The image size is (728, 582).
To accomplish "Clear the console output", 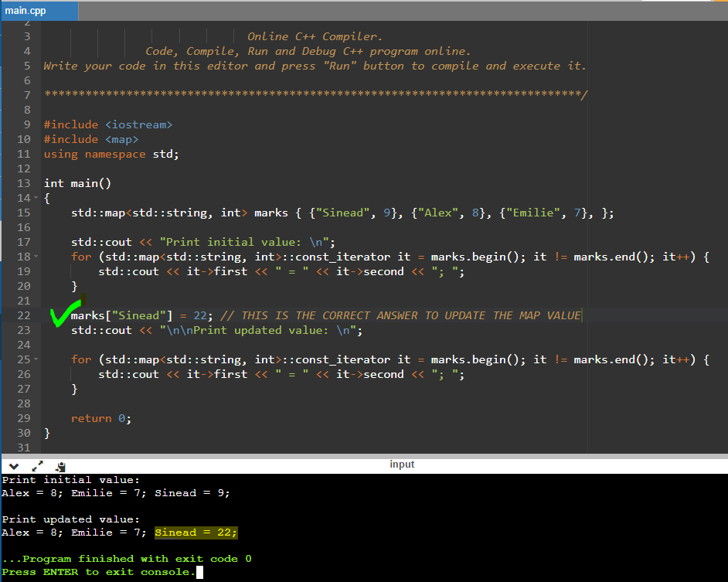I will coord(60,467).
